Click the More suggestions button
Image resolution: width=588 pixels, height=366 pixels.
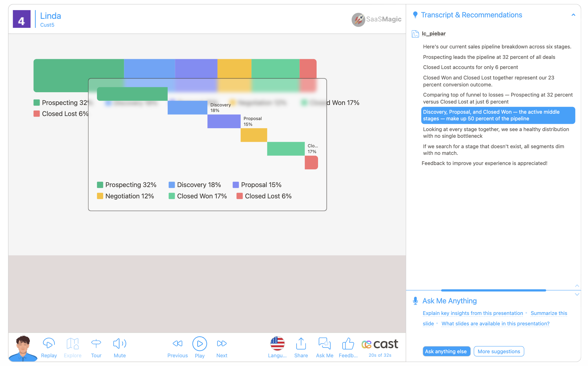coord(498,351)
